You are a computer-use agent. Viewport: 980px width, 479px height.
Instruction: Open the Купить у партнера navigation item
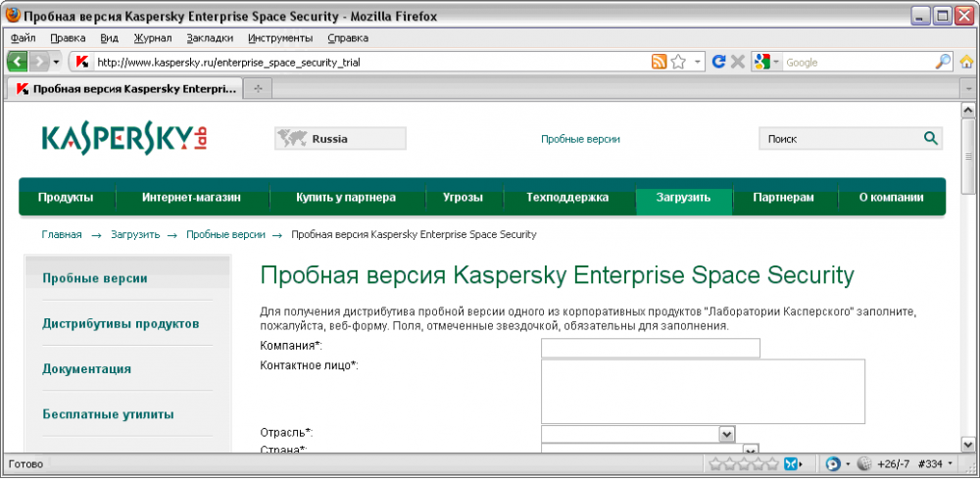(346, 197)
